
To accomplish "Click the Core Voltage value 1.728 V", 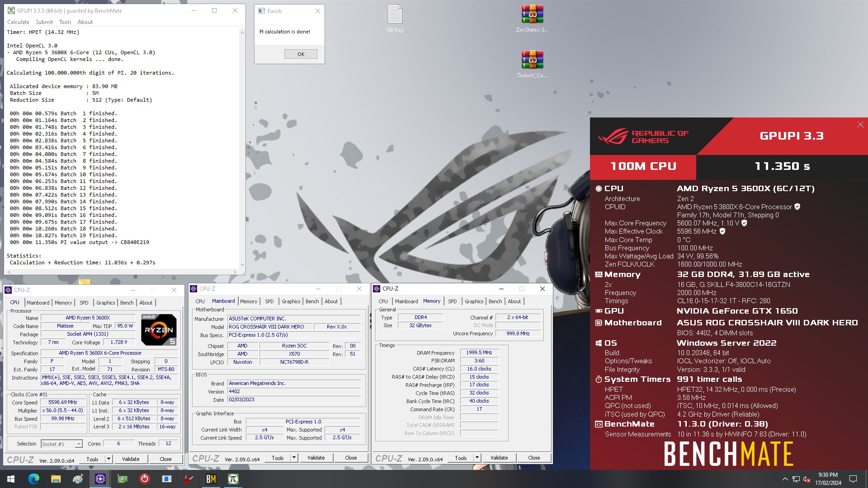I will point(119,342).
